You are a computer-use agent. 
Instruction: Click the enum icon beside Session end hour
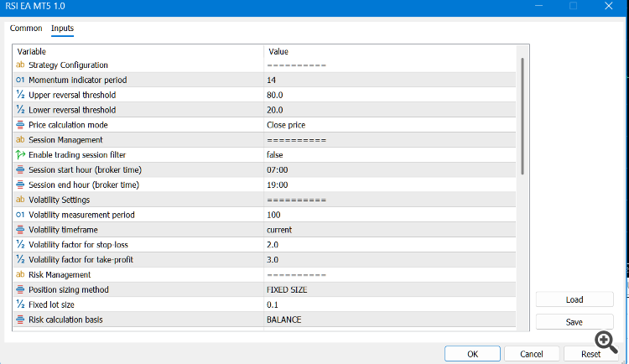(20, 185)
